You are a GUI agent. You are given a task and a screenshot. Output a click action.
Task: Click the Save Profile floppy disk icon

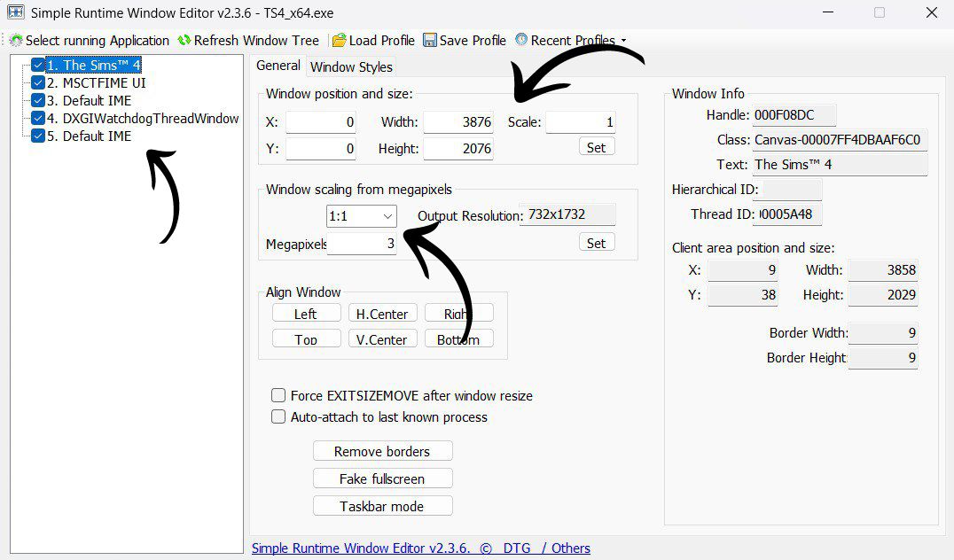(x=429, y=40)
